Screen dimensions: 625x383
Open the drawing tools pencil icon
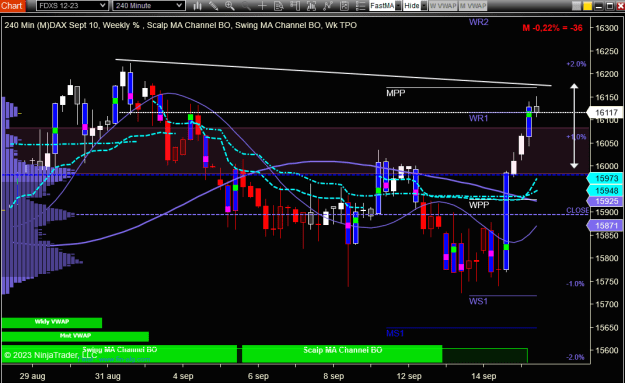[214, 6]
